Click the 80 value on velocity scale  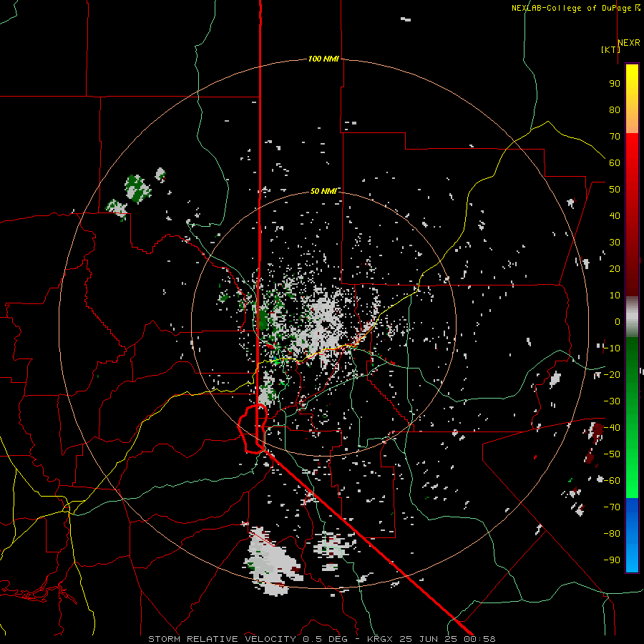coord(615,110)
